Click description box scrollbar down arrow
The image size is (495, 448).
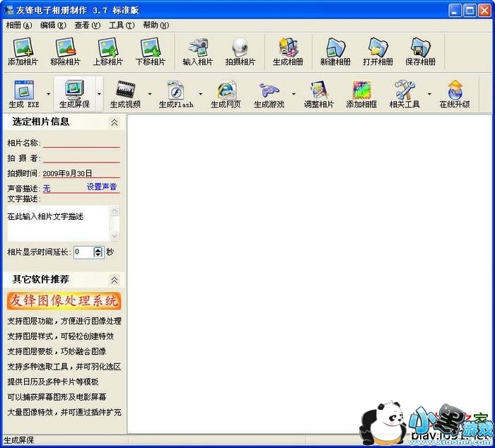tap(115, 236)
